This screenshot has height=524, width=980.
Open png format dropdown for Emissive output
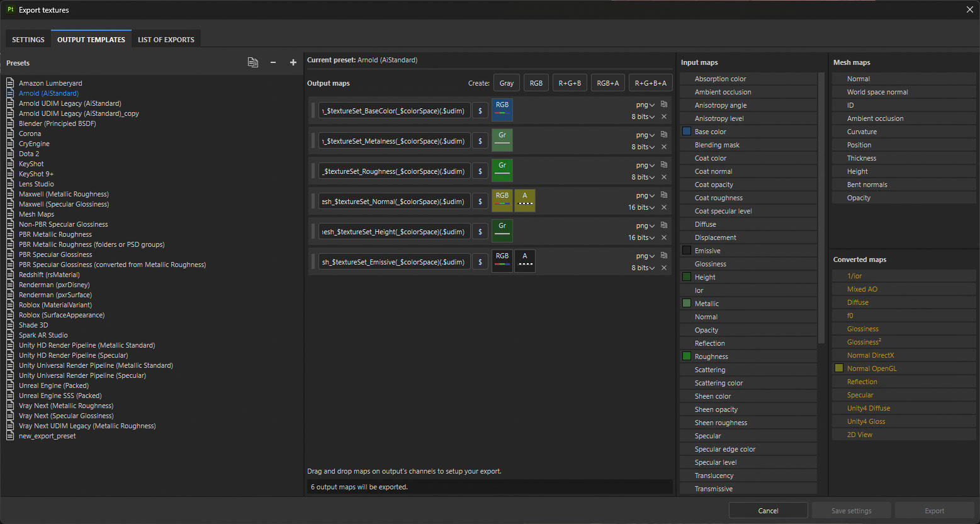(645, 256)
